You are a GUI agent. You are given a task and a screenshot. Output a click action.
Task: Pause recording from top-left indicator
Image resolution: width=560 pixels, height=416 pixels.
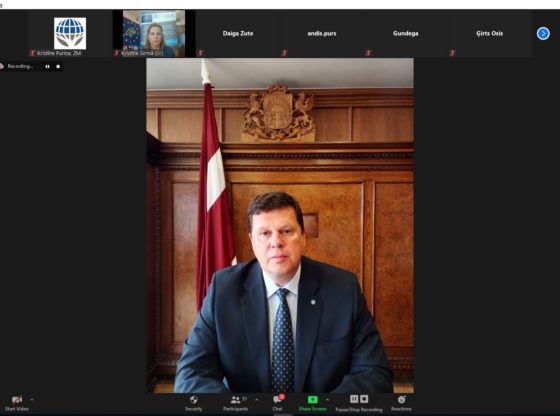point(48,66)
